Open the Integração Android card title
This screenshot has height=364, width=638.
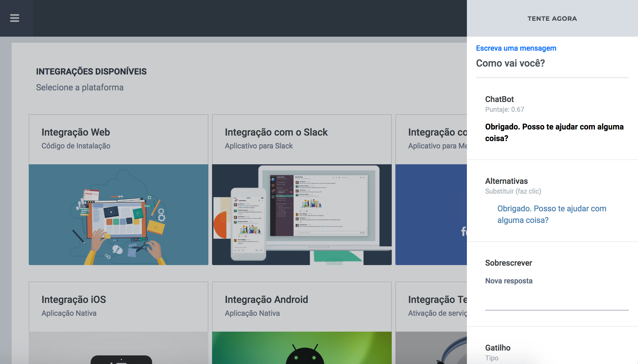point(266,300)
